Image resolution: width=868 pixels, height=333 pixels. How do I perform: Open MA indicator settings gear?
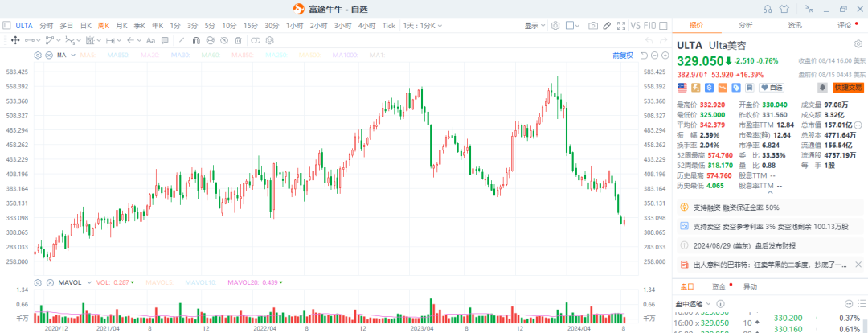(x=38, y=55)
